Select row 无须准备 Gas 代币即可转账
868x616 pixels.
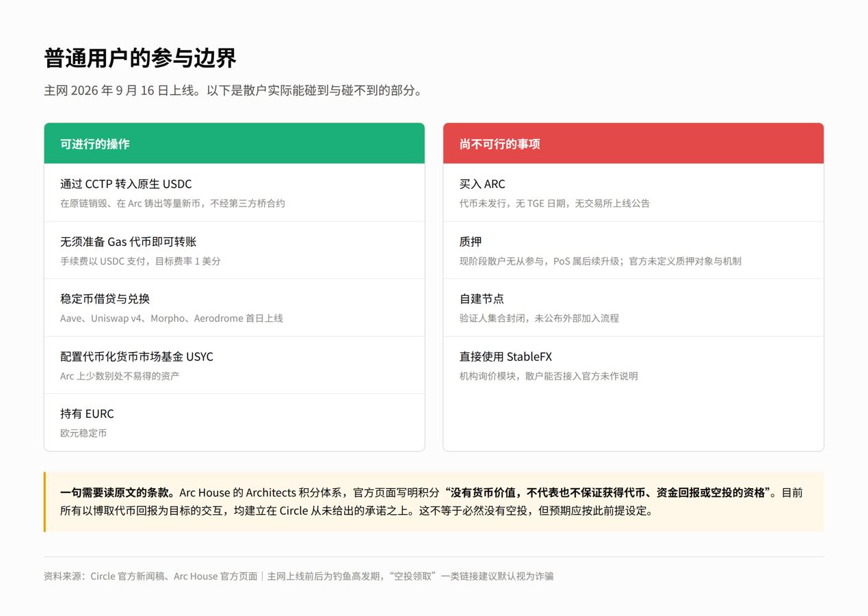235,250
